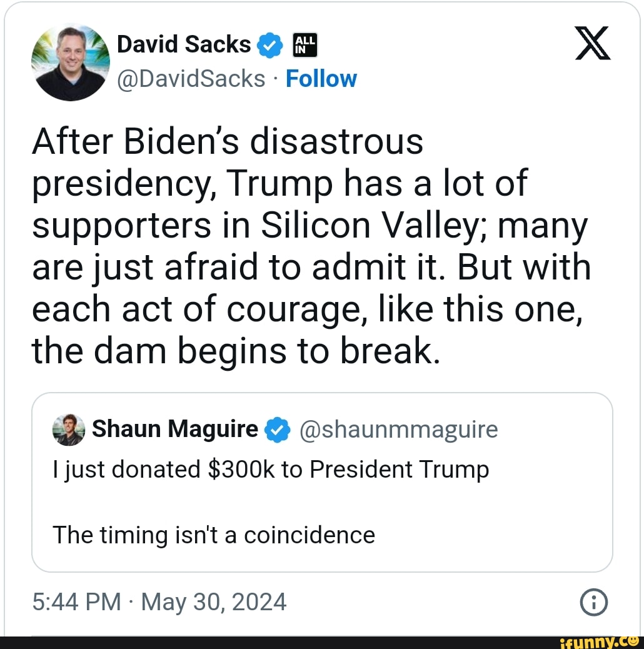Viewport: 644px width, 649px height.
Task: Click the May 30, 2024 date
Action: coord(214,602)
